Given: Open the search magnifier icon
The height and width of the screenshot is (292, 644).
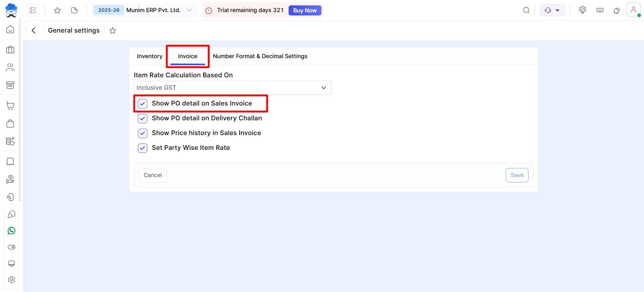Looking at the screenshot, I should pyautogui.click(x=526, y=10).
